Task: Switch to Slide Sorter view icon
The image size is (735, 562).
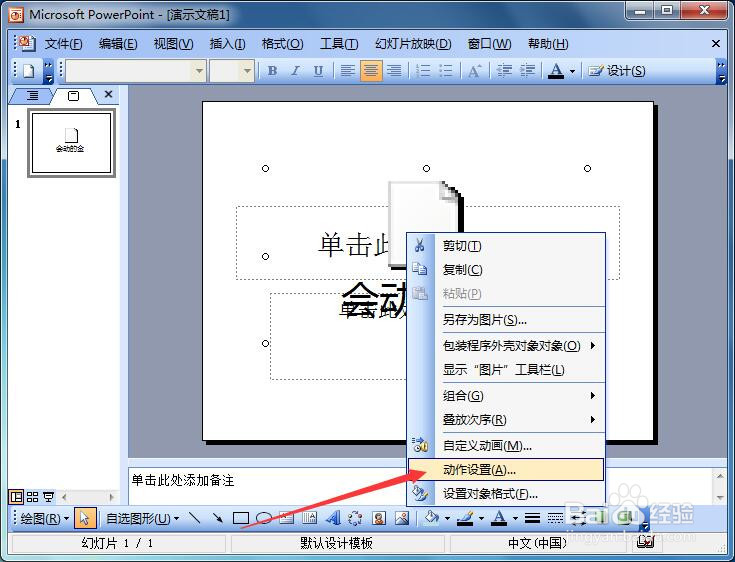Action: pyautogui.click(x=32, y=496)
